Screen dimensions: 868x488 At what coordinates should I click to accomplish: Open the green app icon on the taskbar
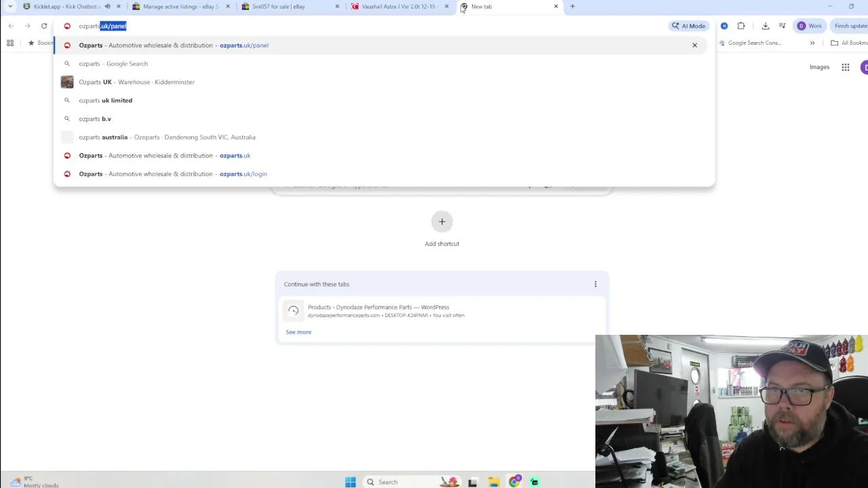pos(534,482)
